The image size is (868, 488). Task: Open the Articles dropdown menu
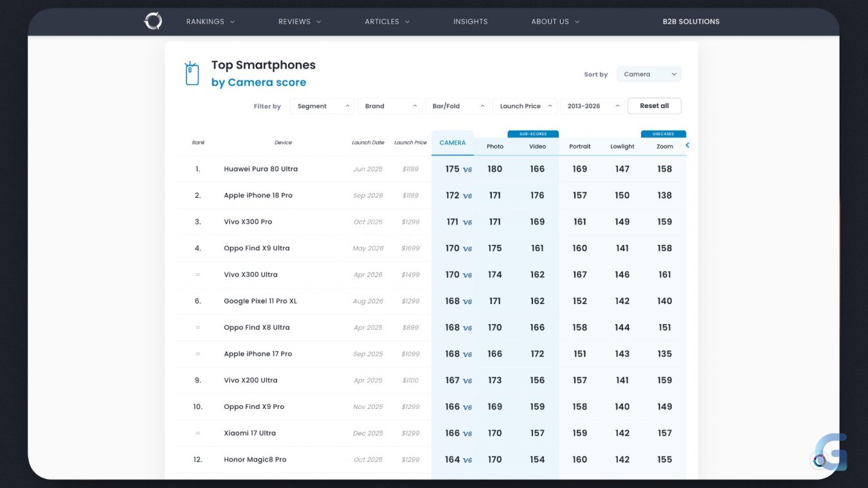coord(387,21)
